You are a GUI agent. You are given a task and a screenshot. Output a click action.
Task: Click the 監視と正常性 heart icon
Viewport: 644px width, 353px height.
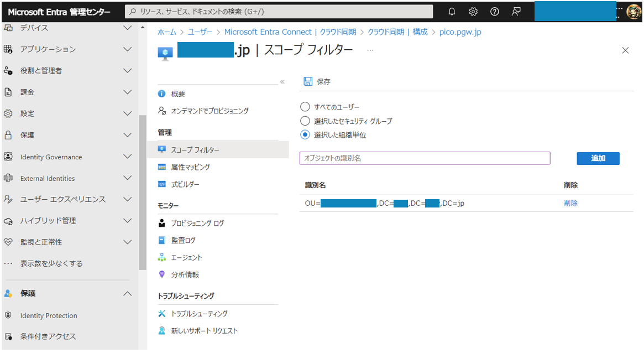[x=8, y=242]
